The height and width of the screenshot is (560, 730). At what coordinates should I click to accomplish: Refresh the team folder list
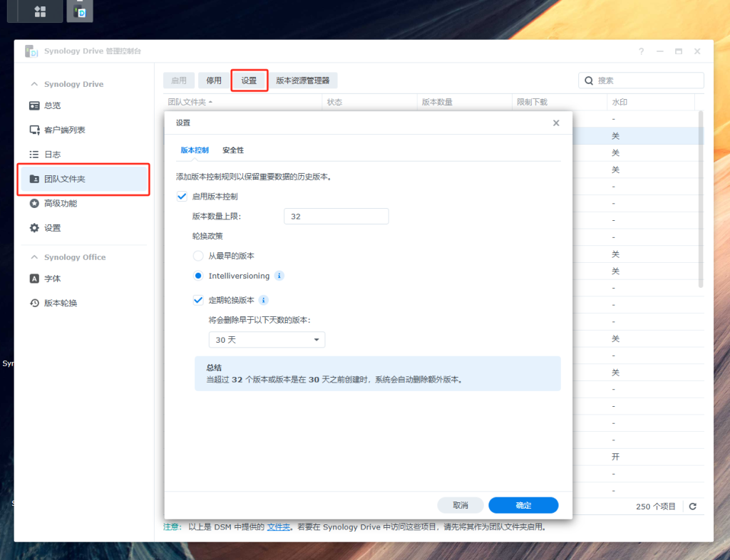(x=693, y=507)
